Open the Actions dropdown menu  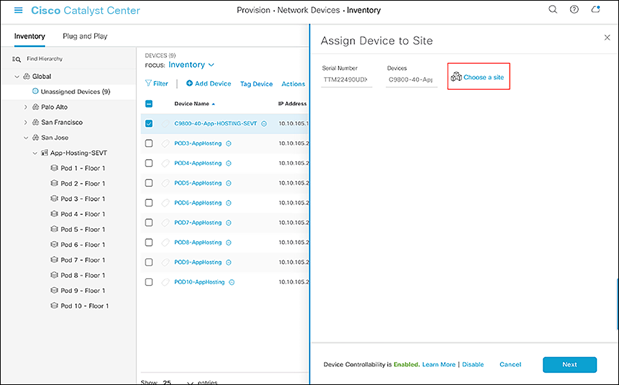pos(293,84)
